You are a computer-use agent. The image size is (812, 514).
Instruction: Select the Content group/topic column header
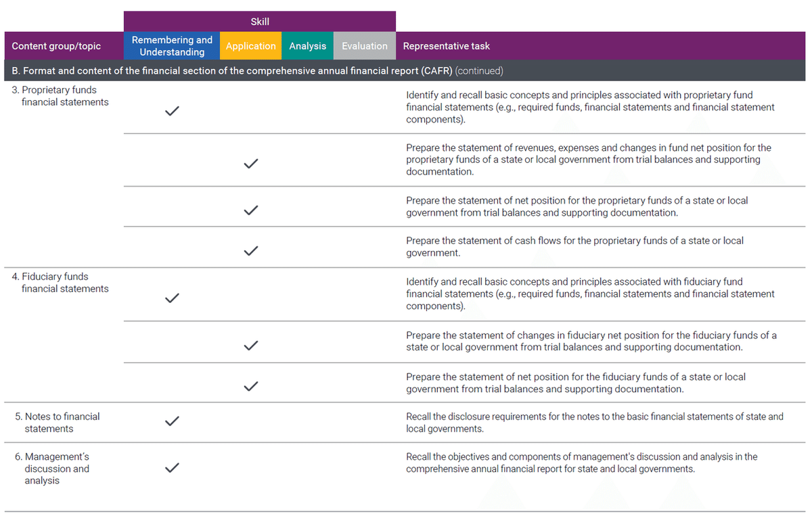57,46
